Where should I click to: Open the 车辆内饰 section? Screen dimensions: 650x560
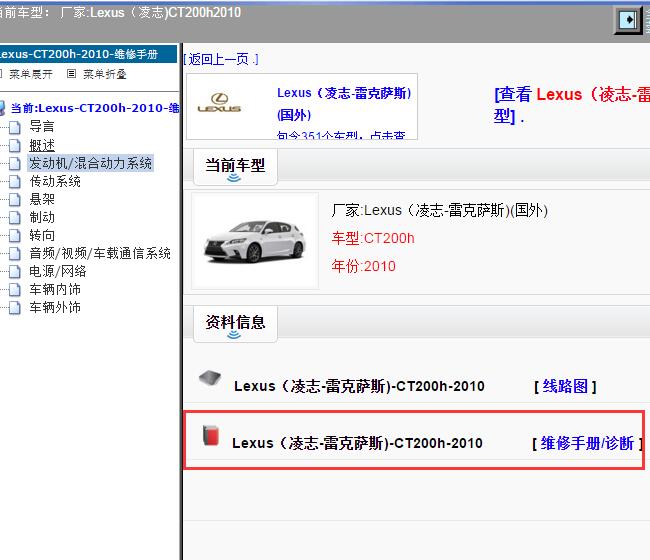click(55, 289)
